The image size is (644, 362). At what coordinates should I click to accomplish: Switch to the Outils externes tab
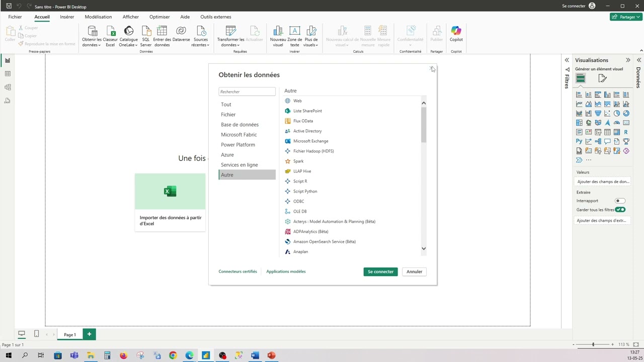coord(216,17)
